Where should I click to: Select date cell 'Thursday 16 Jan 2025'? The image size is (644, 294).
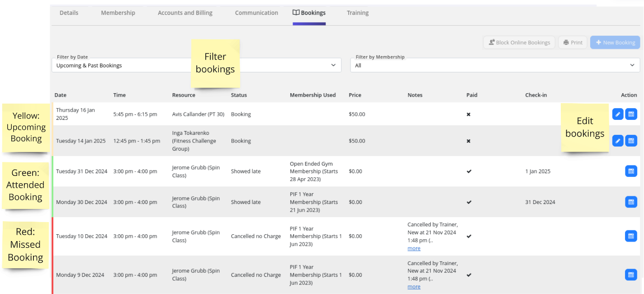point(76,114)
